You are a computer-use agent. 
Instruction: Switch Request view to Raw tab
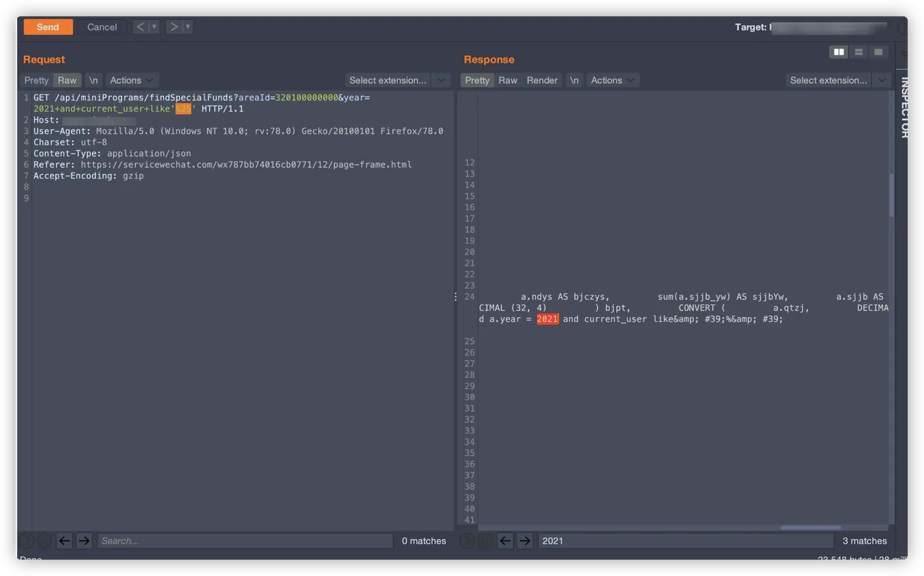tap(67, 80)
